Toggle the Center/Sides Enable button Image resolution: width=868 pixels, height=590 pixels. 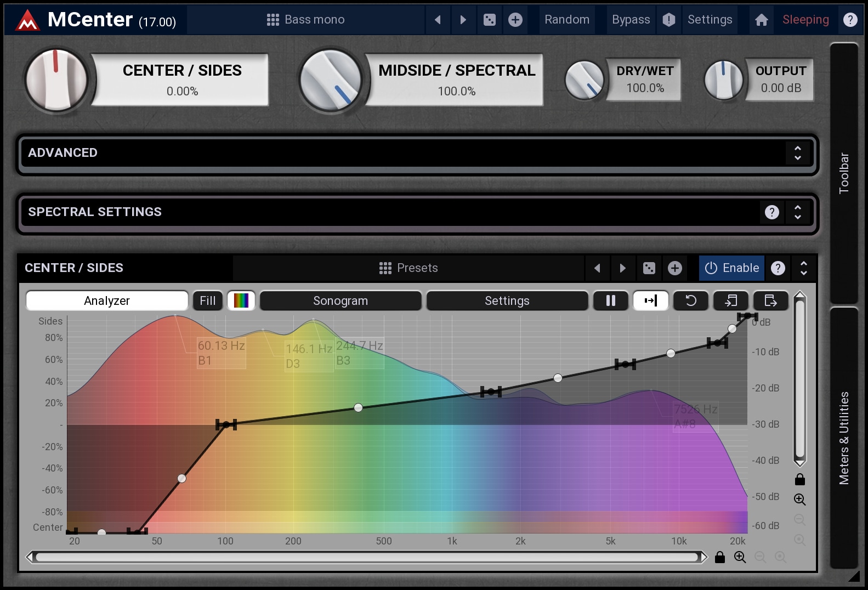731,268
